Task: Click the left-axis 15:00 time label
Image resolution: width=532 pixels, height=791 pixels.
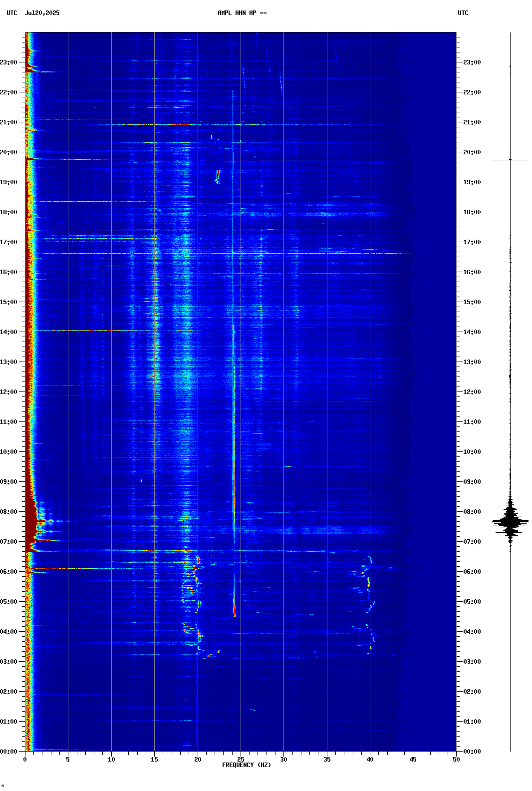Action: 9,302
